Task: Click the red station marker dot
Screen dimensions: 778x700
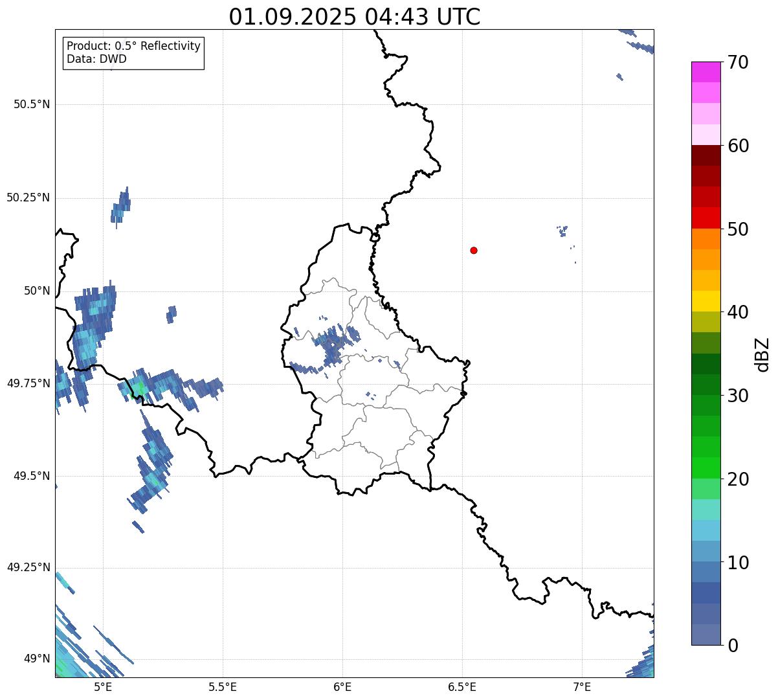Action: 474,250
